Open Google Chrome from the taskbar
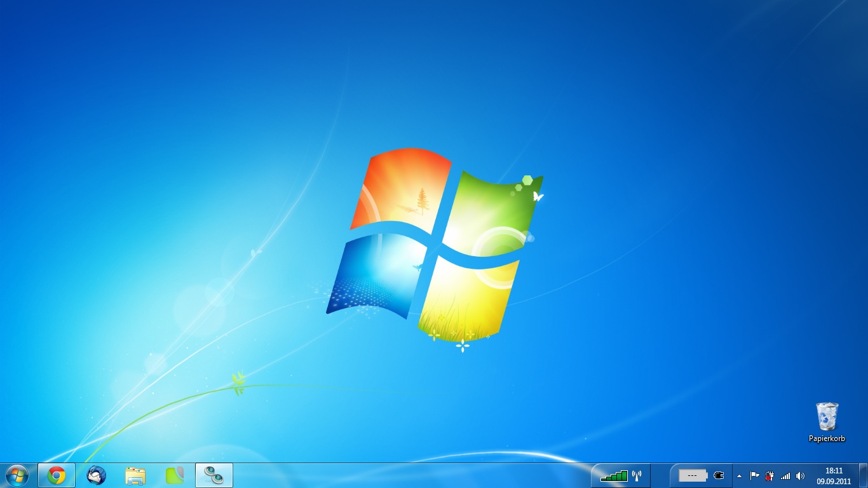This screenshot has width=868, height=488. 57,475
